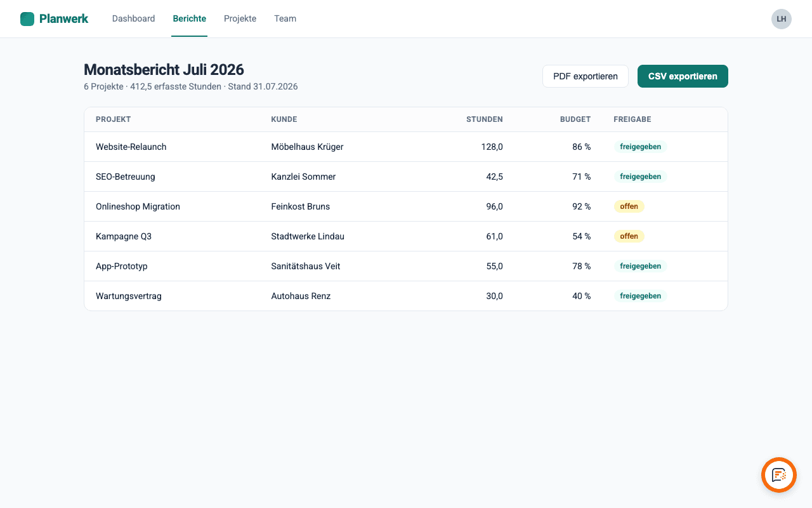Image resolution: width=812 pixels, height=508 pixels.
Task: Select the Wartungsvertrag project
Action: [x=129, y=296]
